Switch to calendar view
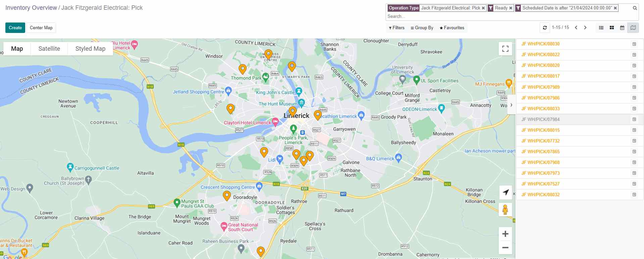The height and width of the screenshot is (259, 644). click(622, 28)
